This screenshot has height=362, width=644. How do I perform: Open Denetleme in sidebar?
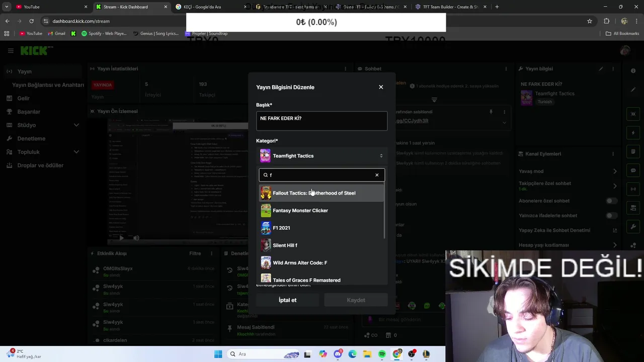tap(31, 139)
